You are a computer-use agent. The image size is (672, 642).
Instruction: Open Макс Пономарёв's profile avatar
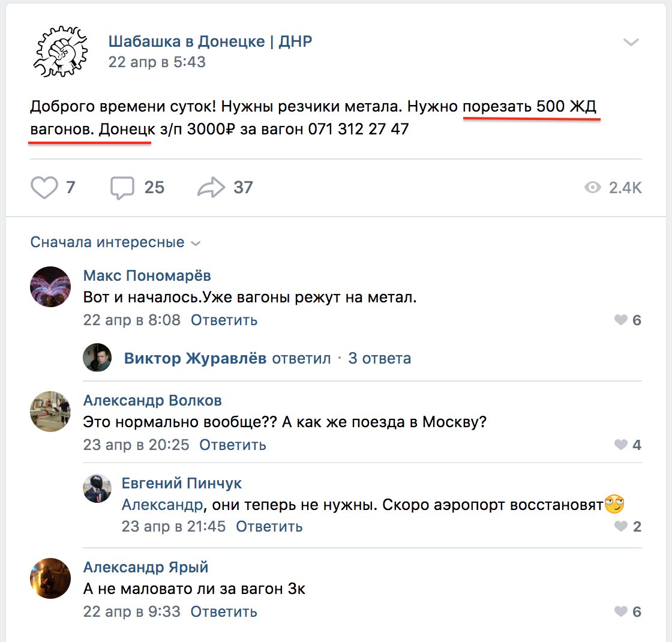point(50,287)
